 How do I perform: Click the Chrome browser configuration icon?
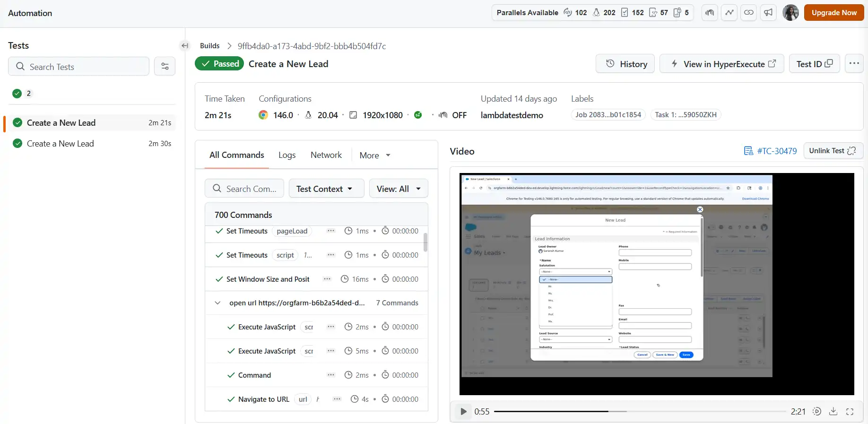263,115
